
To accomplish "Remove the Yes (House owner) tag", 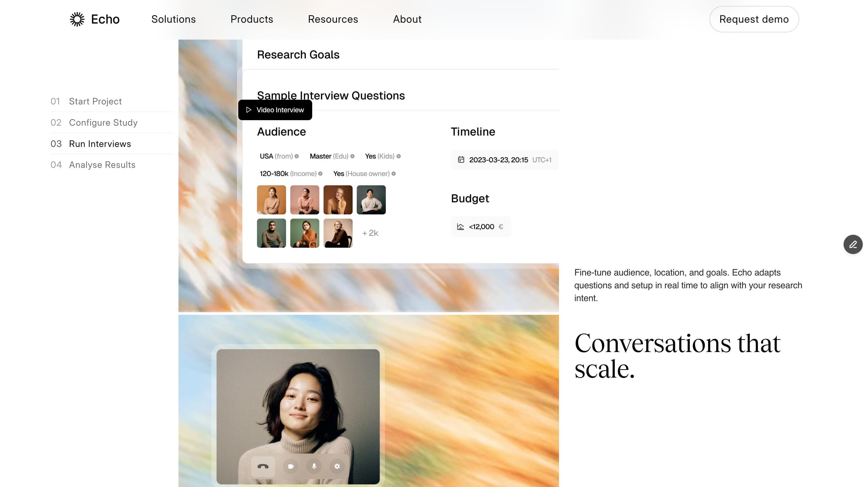I will coord(393,174).
